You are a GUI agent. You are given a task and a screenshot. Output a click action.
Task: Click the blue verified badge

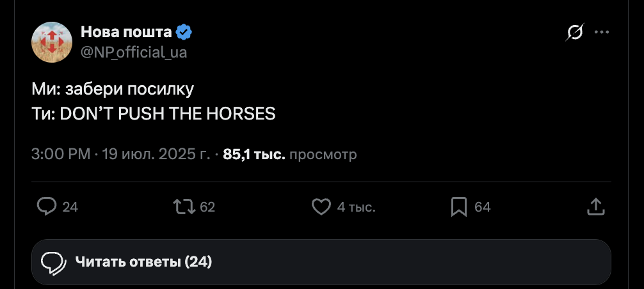pos(184,32)
